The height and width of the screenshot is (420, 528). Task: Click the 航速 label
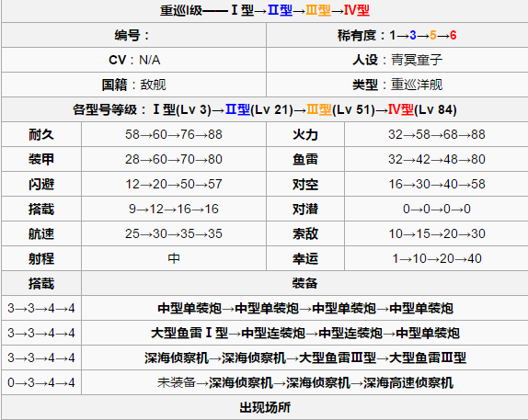tap(41, 233)
